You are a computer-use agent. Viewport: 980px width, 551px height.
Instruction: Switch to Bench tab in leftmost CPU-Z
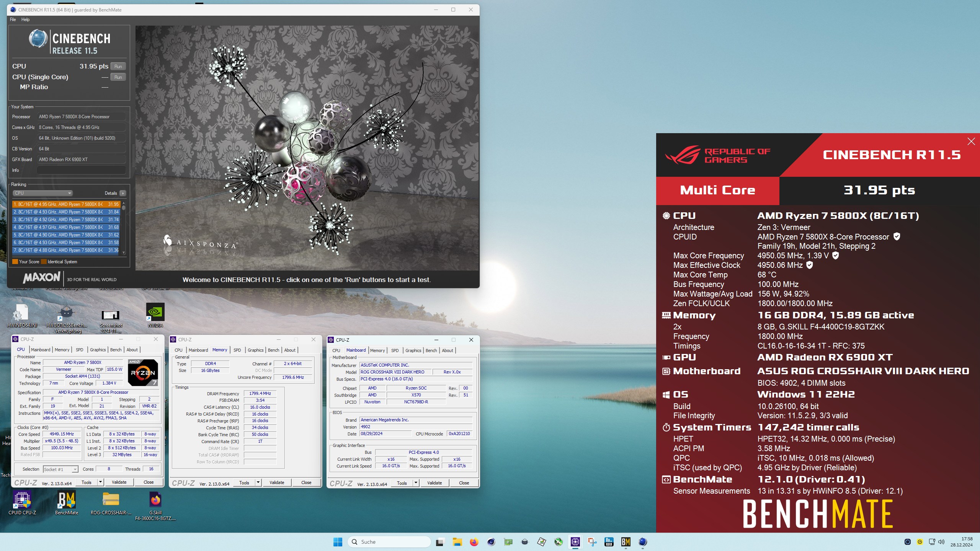[116, 350]
